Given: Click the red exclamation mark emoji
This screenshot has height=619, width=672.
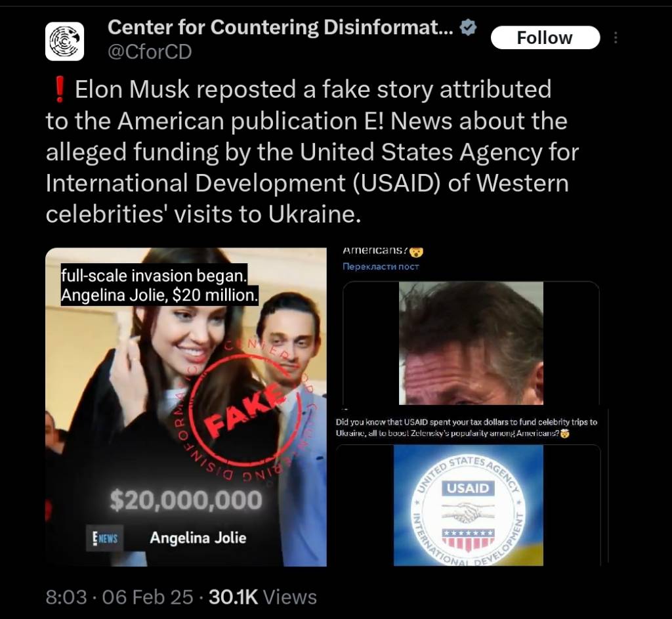Looking at the screenshot, I should click(x=60, y=89).
